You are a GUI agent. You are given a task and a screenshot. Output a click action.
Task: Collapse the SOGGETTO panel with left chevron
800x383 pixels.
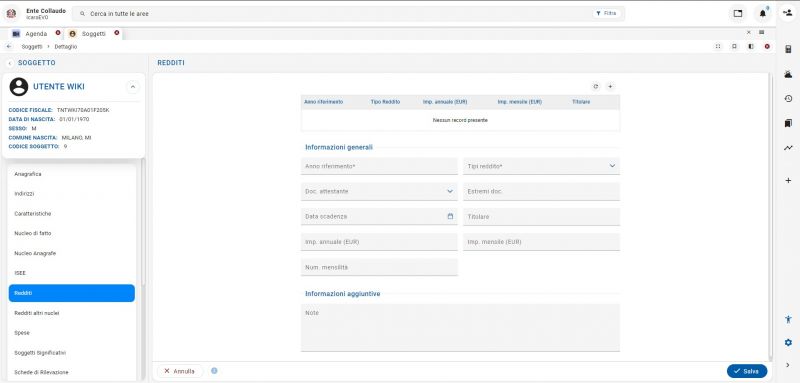click(x=10, y=63)
